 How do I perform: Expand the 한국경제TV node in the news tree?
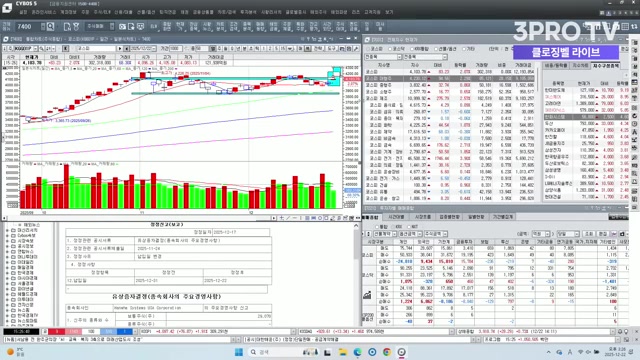click(7, 315)
